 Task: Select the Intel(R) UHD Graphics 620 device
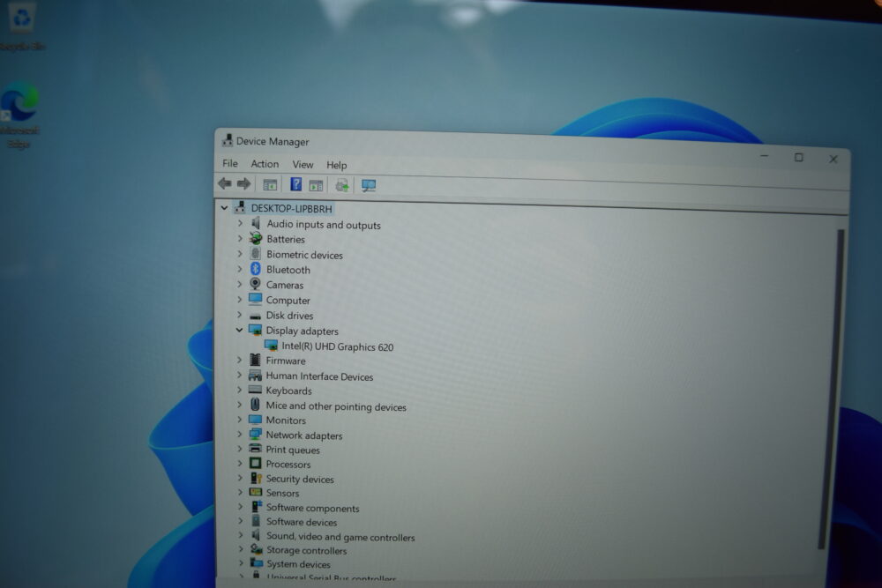coord(338,346)
